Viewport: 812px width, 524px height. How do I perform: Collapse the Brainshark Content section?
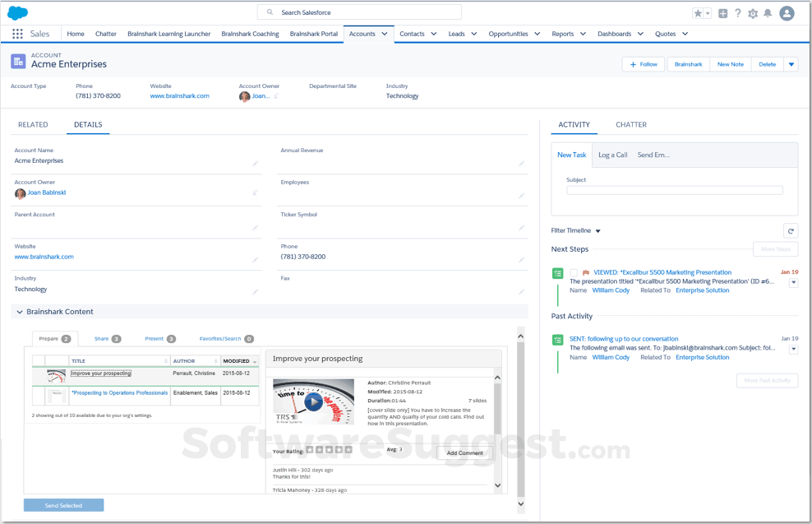tap(20, 312)
